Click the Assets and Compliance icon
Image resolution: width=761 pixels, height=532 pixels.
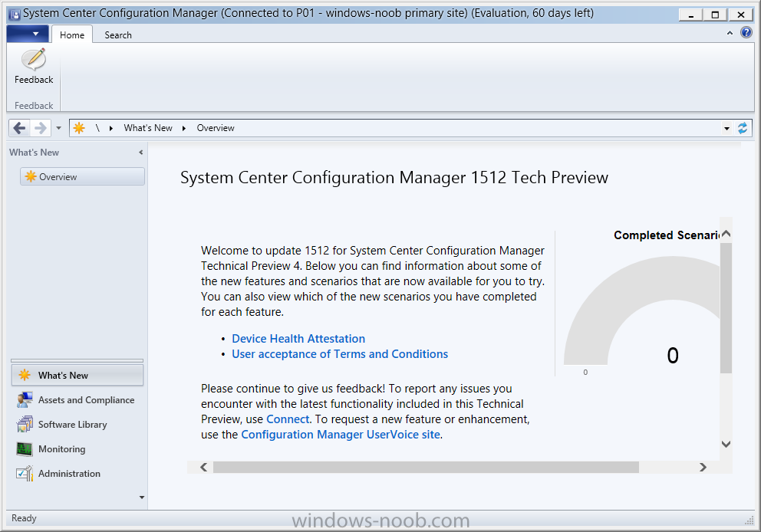25,399
